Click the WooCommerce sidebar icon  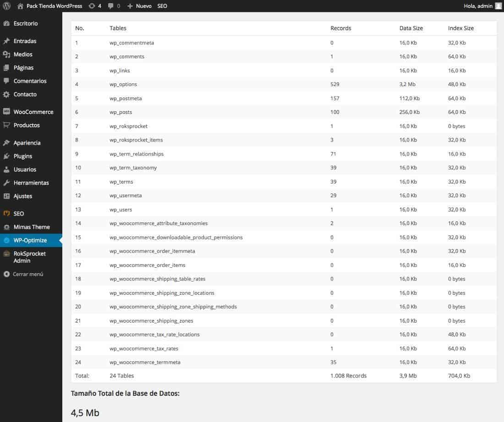click(8, 112)
